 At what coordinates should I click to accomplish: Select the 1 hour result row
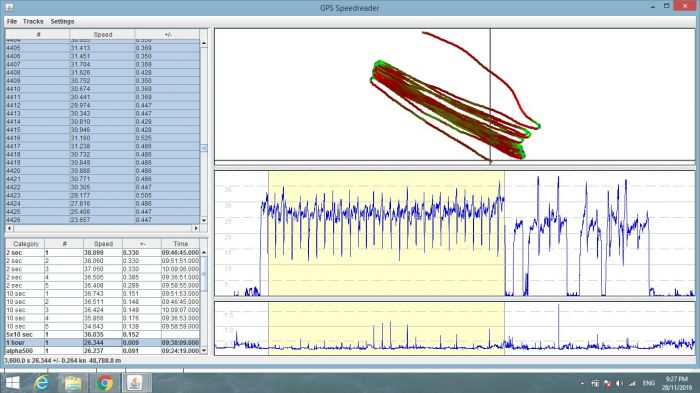coord(102,343)
